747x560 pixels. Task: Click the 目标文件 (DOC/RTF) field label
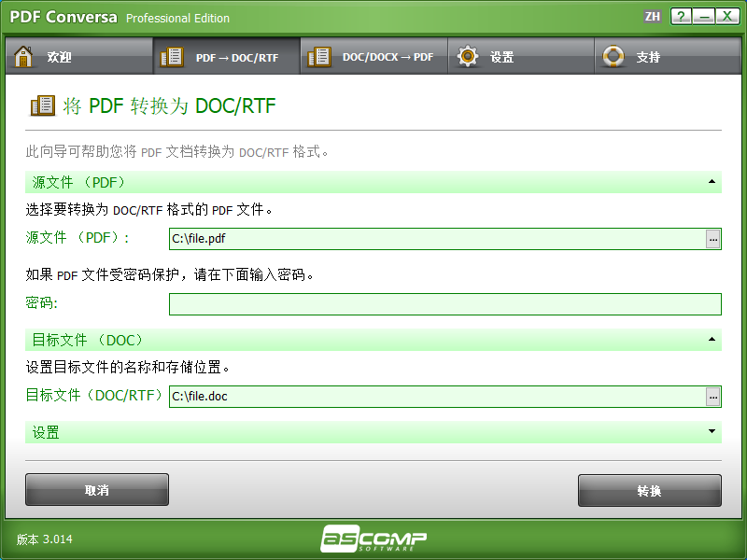95,395
